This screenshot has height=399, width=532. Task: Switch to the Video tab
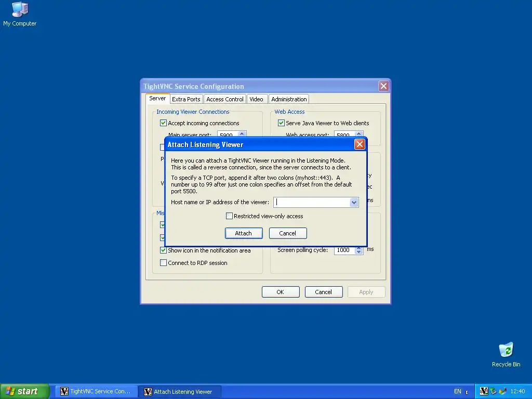point(257,99)
